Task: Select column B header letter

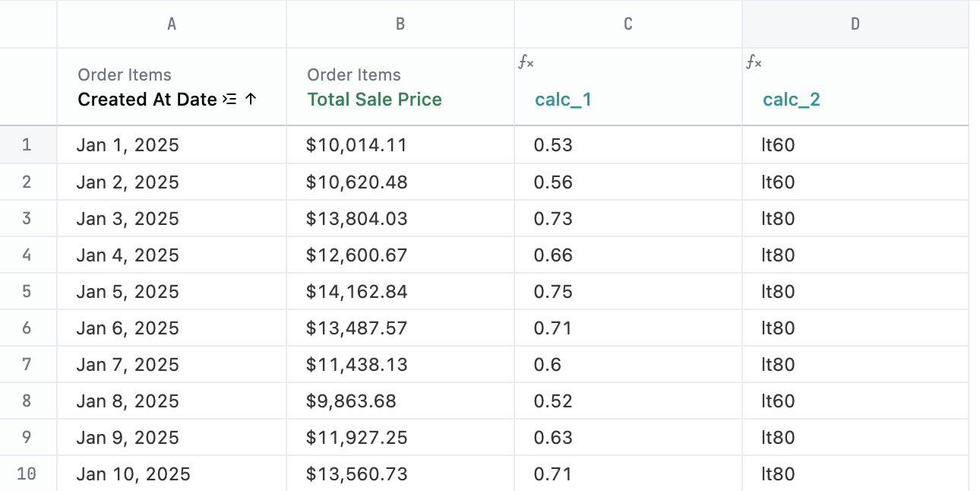Action: (400, 24)
